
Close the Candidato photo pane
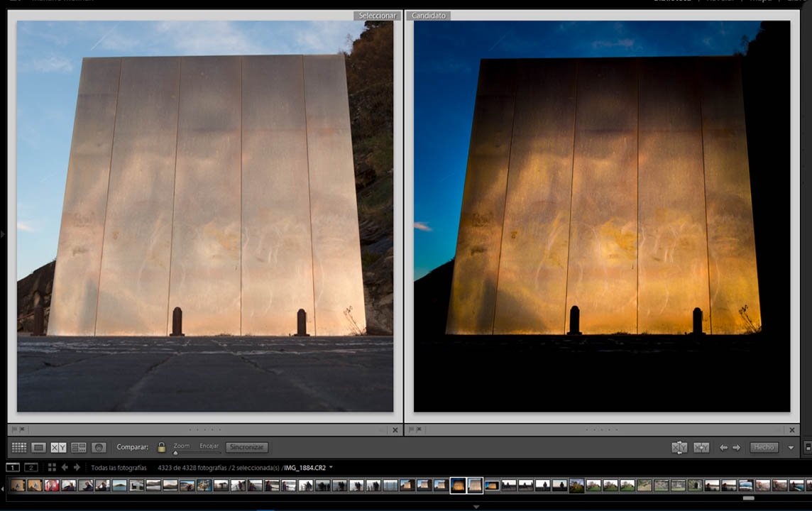click(x=792, y=429)
